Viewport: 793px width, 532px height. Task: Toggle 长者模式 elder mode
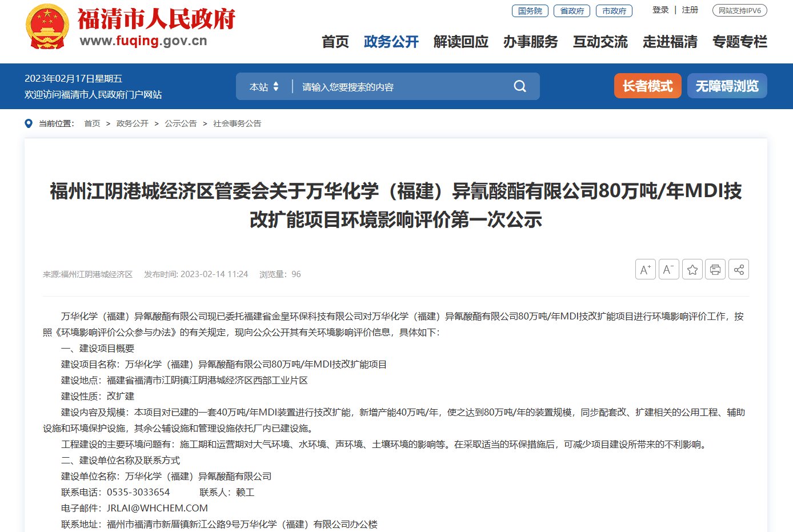647,86
